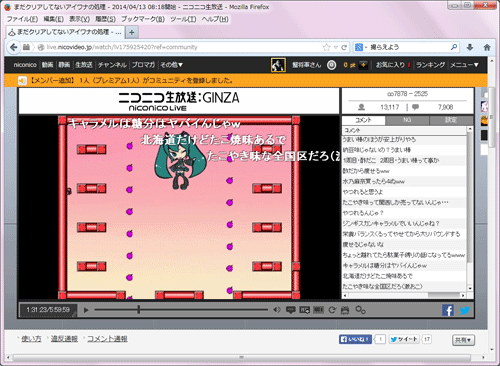Open the チャンネル link in the header
This screenshot has height=366, width=500.
point(112,65)
